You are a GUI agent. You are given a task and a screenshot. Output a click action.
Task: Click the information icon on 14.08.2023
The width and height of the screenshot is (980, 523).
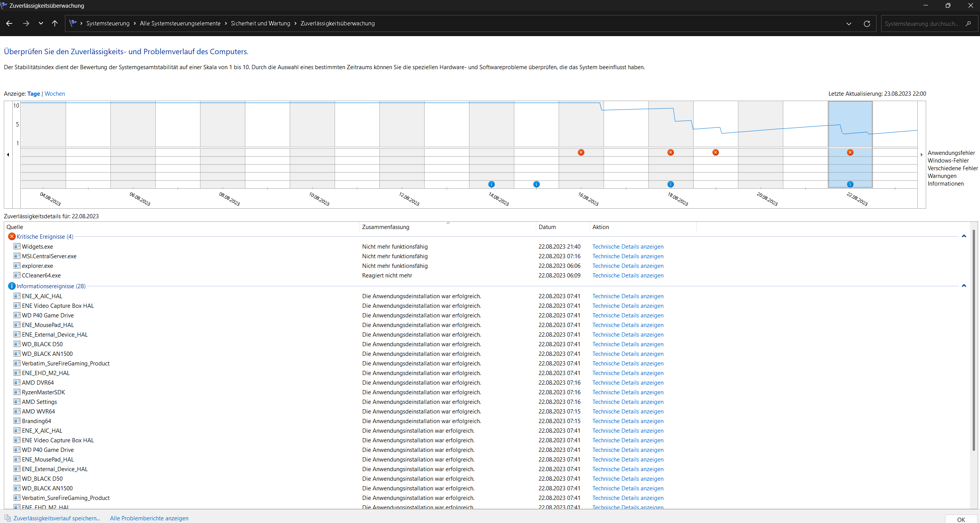click(491, 184)
